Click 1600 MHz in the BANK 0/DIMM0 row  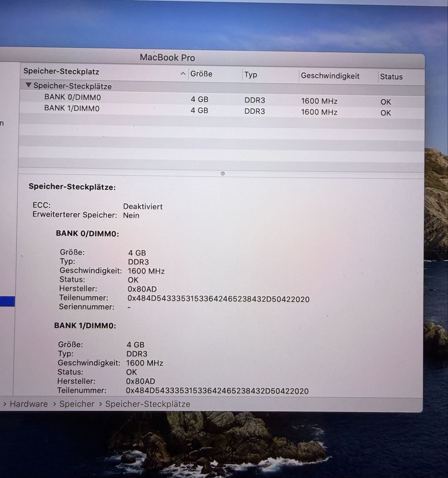tap(319, 101)
